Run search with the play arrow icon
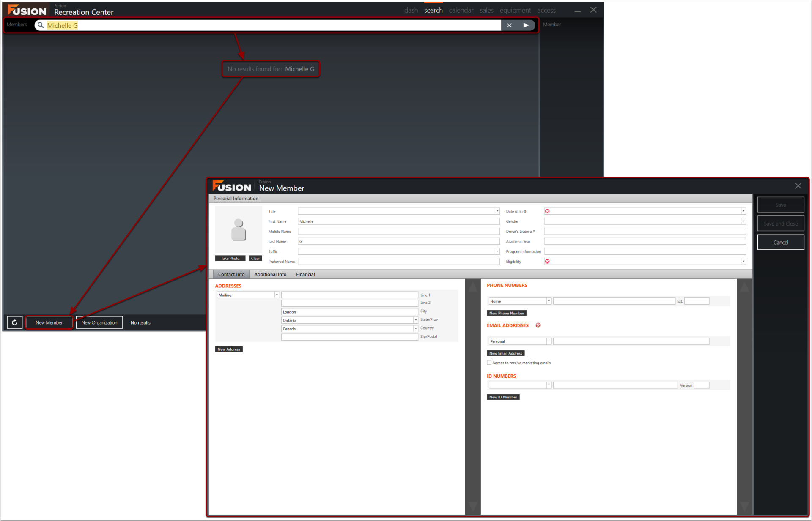Screen dimensions: 812x521 click(x=526, y=25)
